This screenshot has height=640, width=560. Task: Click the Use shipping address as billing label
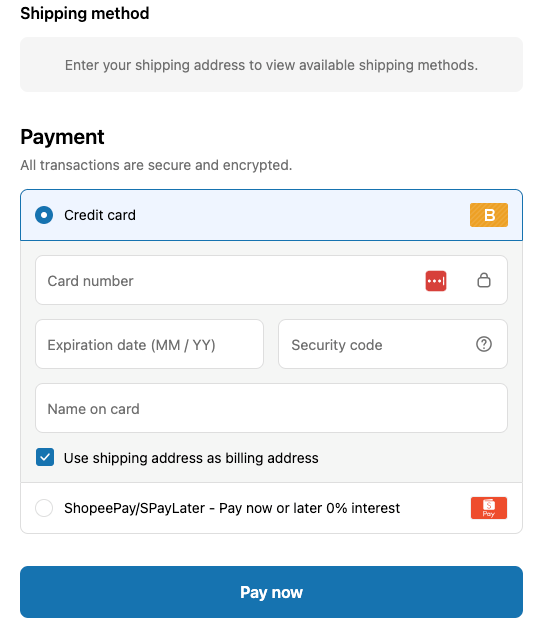click(x=191, y=458)
